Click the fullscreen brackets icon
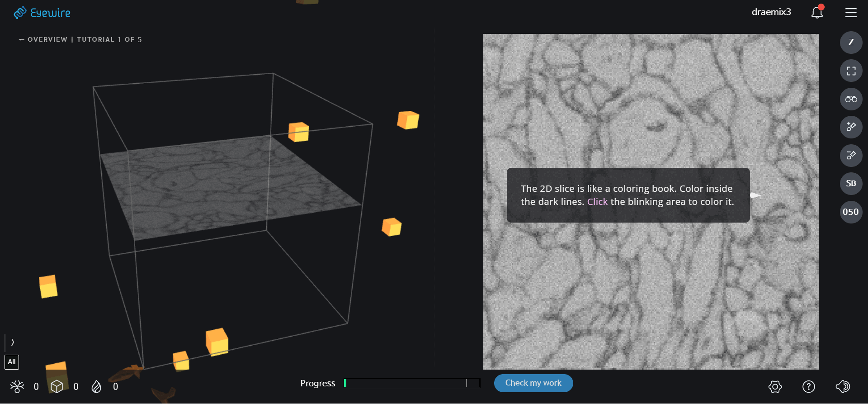 click(851, 71)
